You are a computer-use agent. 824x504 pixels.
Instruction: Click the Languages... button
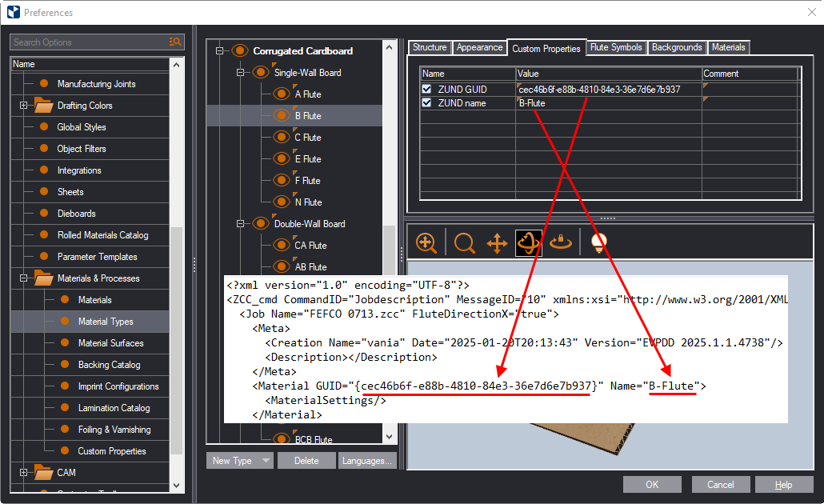click(367, 461)
